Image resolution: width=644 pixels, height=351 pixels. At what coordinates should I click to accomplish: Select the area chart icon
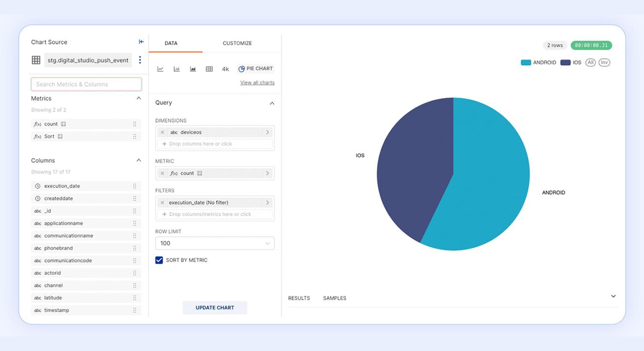pos(193,69)
